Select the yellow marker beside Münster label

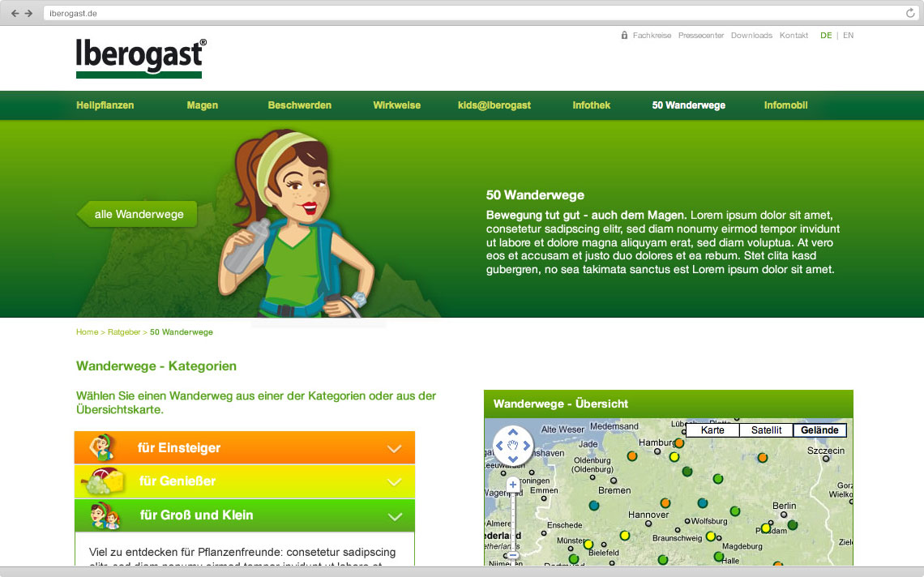tap(588, 545)
